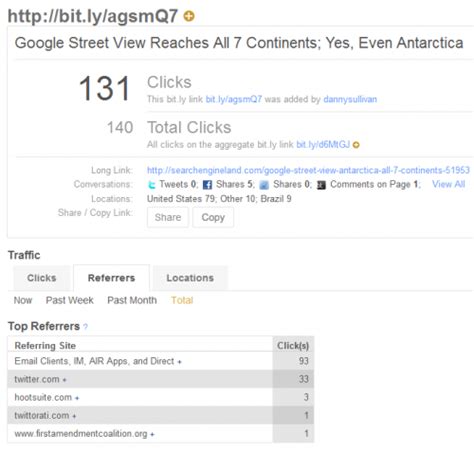The width and height of the screenshot is (474, 452).
Task: Click the hootsuite.com referrer name
Action: pyautogui.click(x=43, y=398)
